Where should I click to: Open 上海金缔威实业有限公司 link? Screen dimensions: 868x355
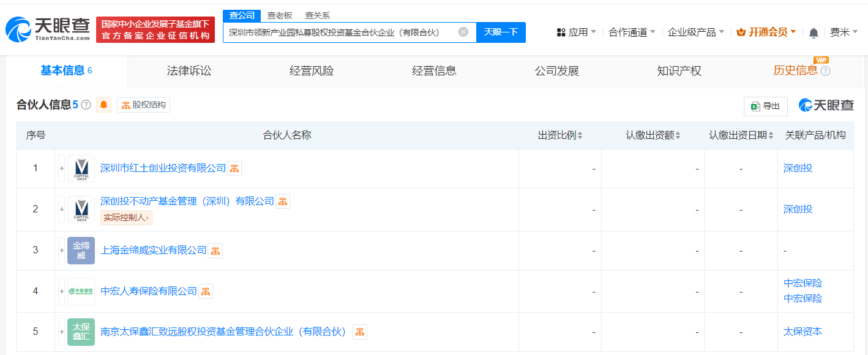[153, 250]
